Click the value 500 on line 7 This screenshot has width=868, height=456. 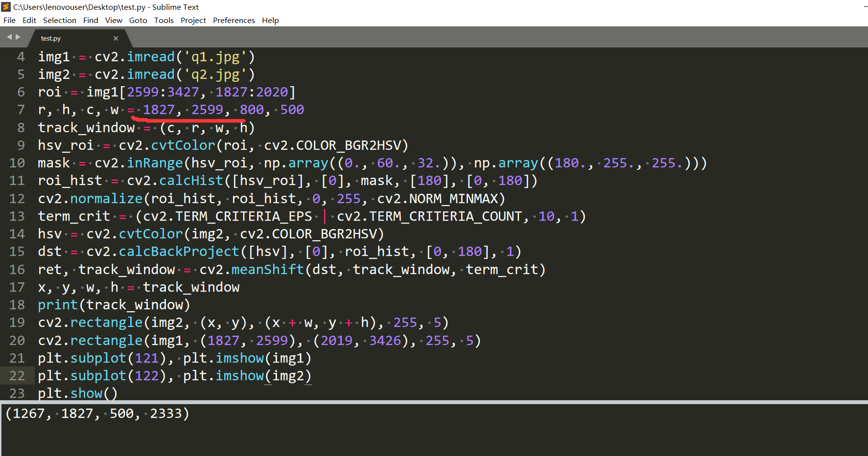(x=292, y=110)
